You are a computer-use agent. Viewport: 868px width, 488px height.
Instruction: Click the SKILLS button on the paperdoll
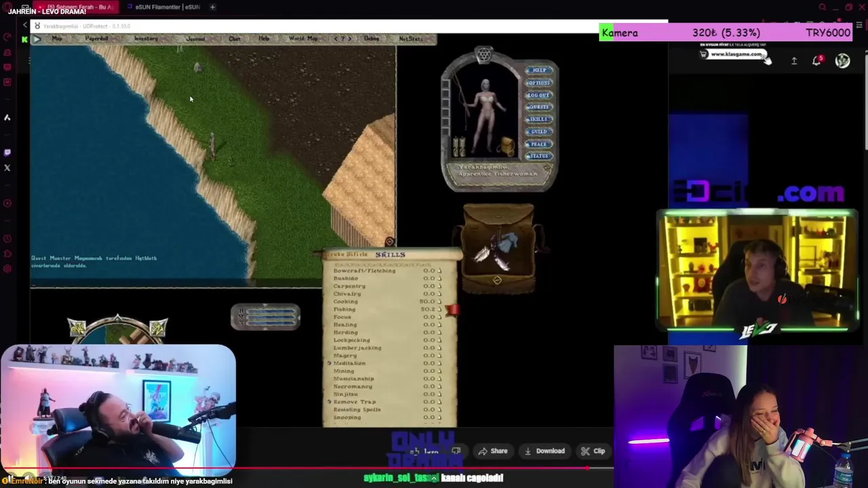tap(539, 119)
